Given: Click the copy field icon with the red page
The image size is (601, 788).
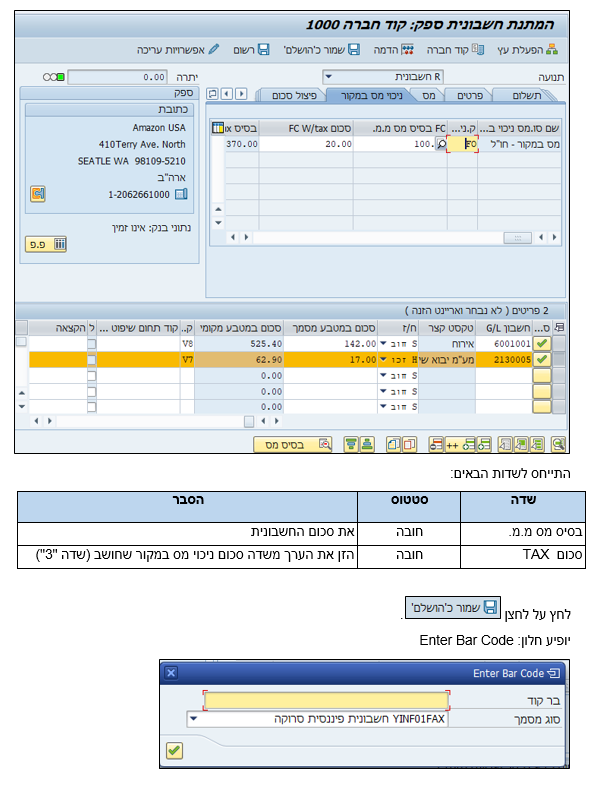Looking at the screenshot, I should coord(409,444).
